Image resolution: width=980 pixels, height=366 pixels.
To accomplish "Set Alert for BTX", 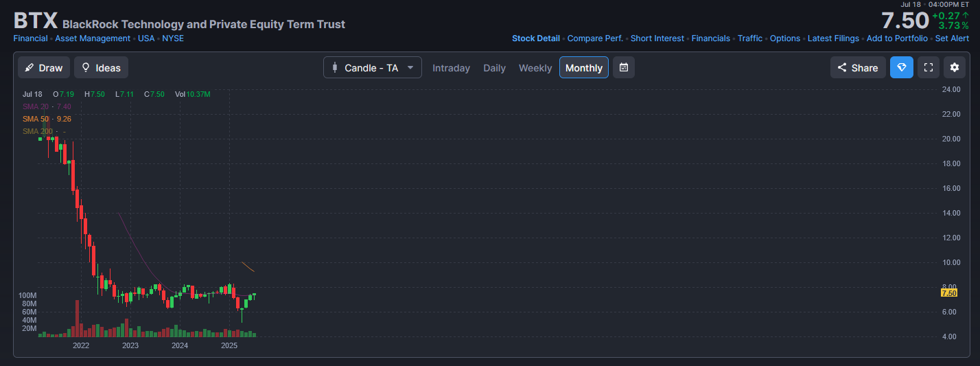I will [x=952, y=38].
